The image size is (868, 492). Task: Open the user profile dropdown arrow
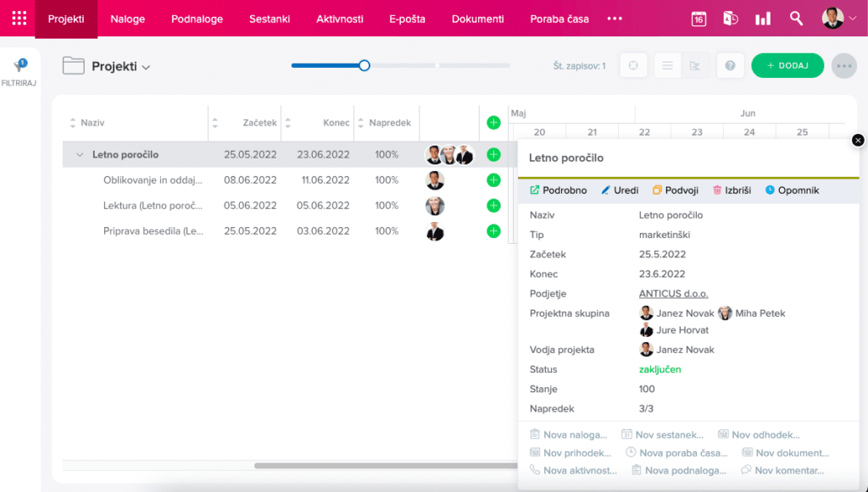tap(853, 19)
